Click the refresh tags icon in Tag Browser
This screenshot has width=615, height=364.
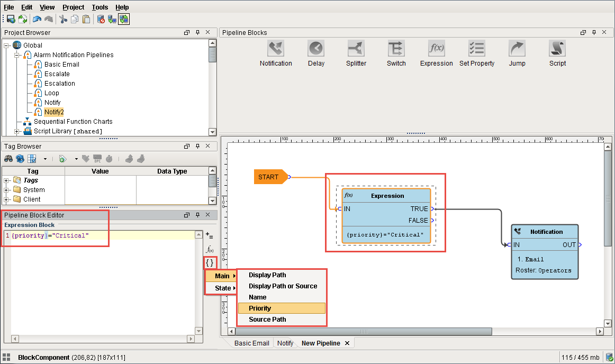click(20, 159)
